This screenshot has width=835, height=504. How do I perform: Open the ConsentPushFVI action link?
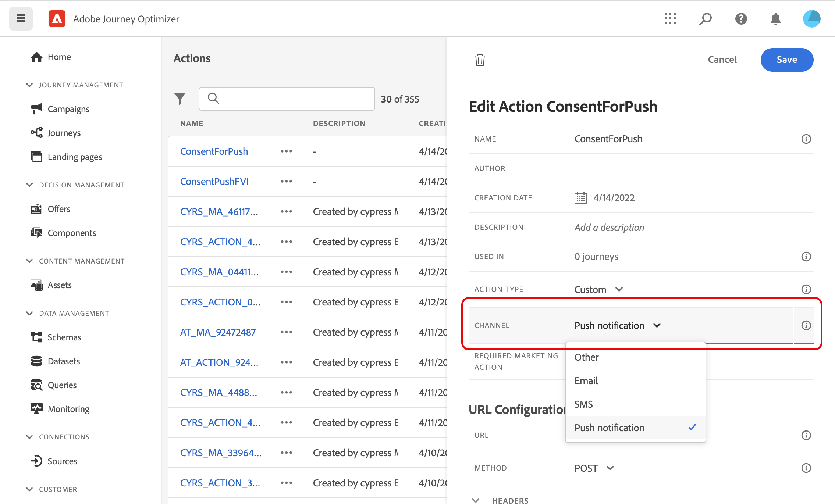click(214, 182)
